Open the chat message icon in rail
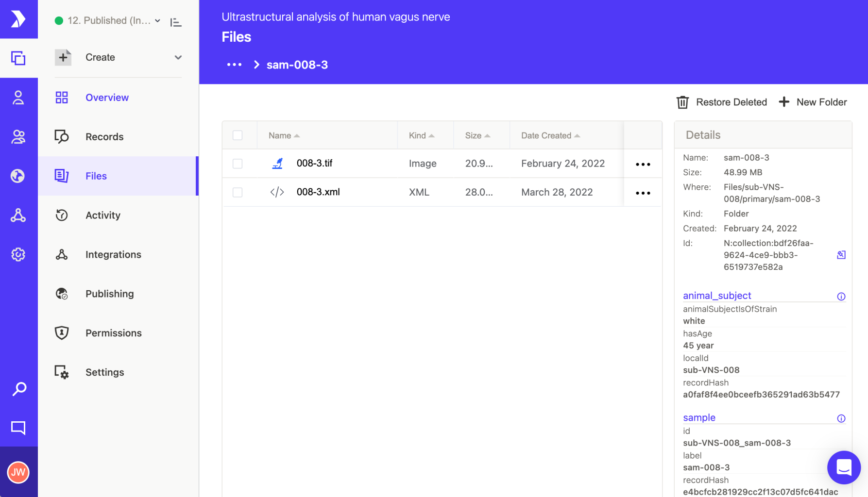The height and width of the screenshot is (497, 868). point(18,428)
